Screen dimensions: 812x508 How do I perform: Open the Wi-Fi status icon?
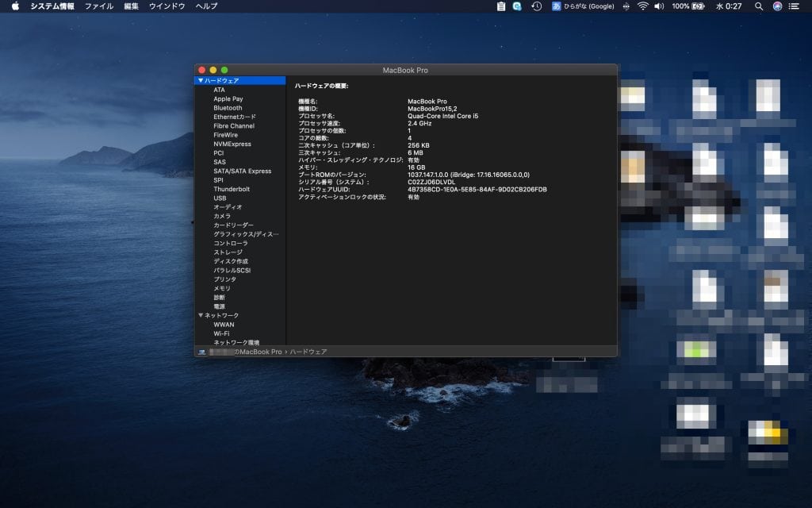[642, 6]
